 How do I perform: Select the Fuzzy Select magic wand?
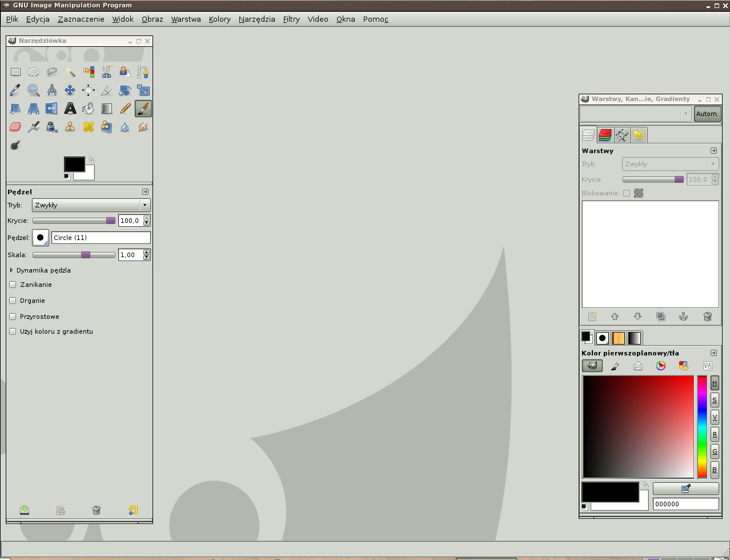click(x=70, y=72)
